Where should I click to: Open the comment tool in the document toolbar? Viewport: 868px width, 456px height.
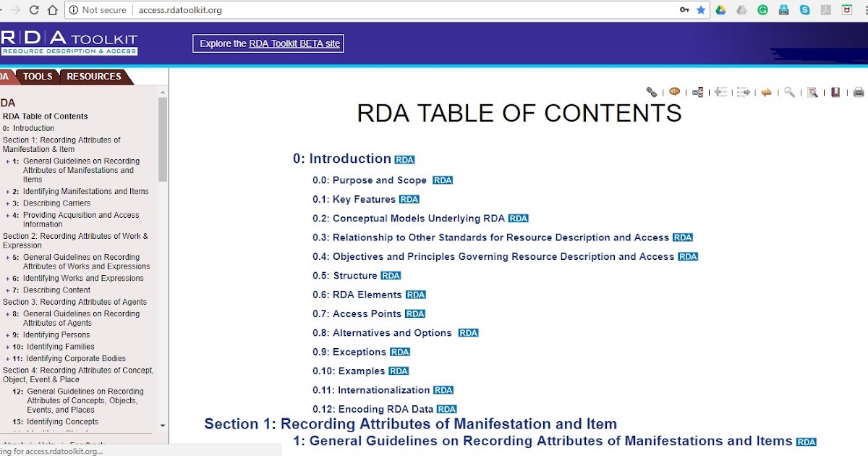[x=673, y=92]
